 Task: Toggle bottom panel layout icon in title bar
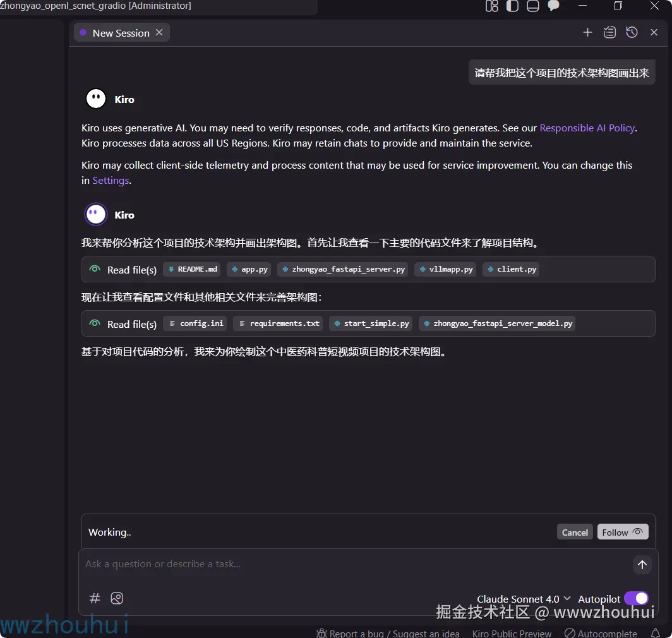[532, 6]
